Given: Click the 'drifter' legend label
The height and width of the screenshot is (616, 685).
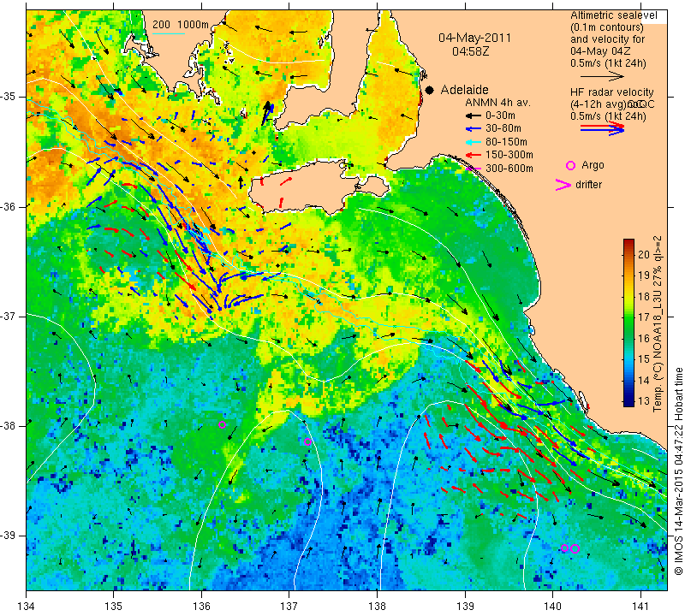Looking at the screenshot, I should click(x=588, y=185).
